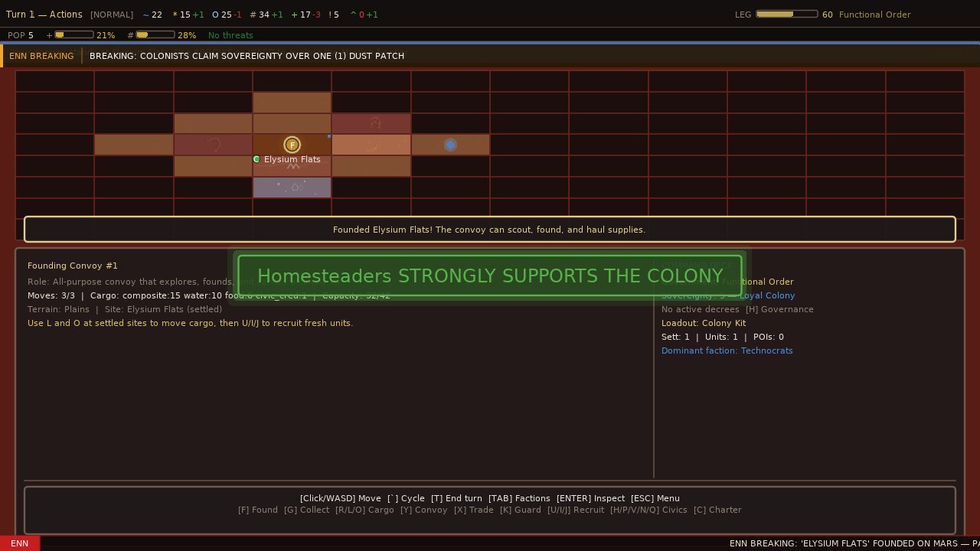The width and height of the screenshot is (980, 551).
Task: Click the Founded Elysium Flats notification bar
Action: click(489, 230)
